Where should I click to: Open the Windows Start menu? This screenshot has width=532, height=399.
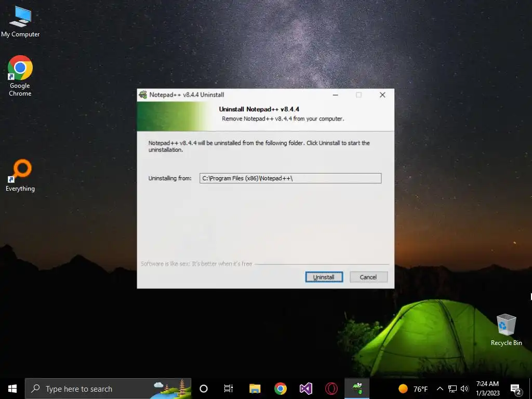[x=12, y=389]
